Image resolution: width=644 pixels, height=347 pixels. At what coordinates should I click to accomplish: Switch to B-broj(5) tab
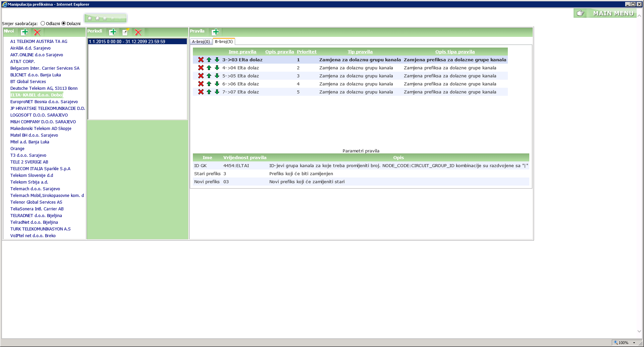tap(224, 42)
